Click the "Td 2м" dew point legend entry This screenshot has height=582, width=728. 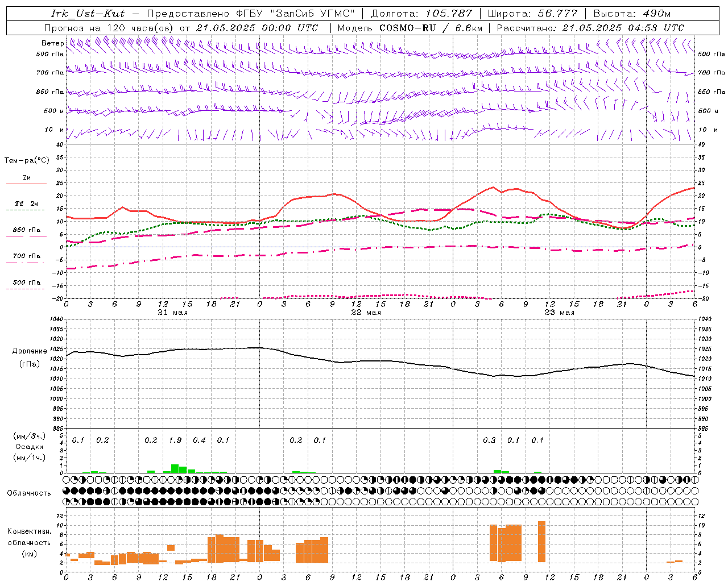26,203
